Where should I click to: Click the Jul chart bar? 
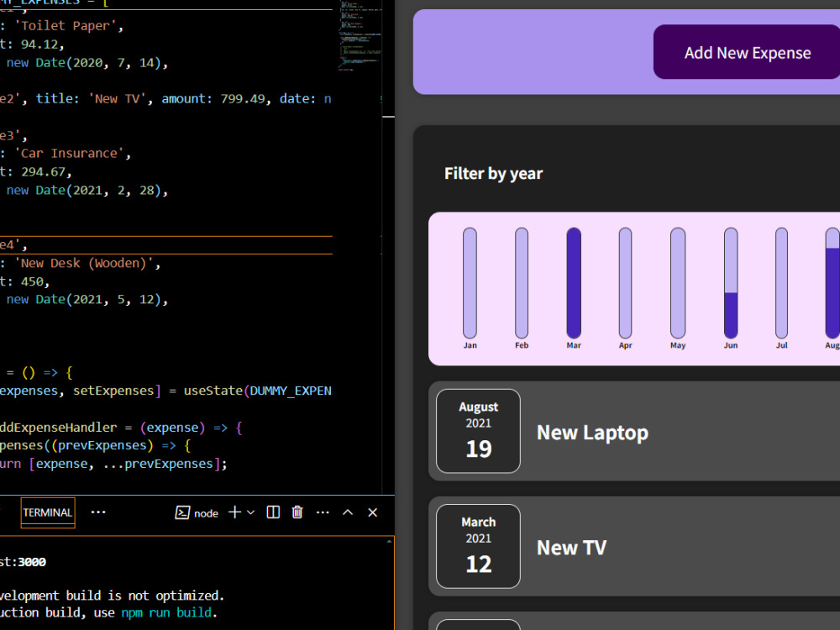(x=781, y=283)
